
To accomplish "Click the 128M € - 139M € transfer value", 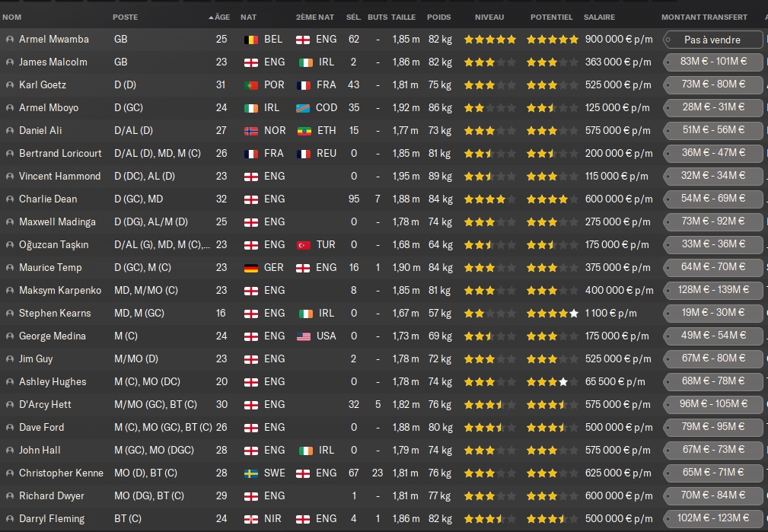I will [714, 290].
